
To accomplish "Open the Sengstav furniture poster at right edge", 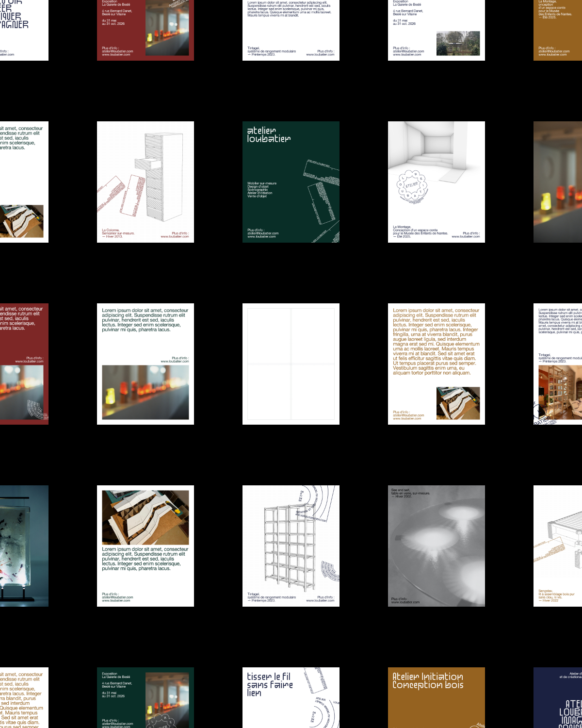I will [558, 546].
